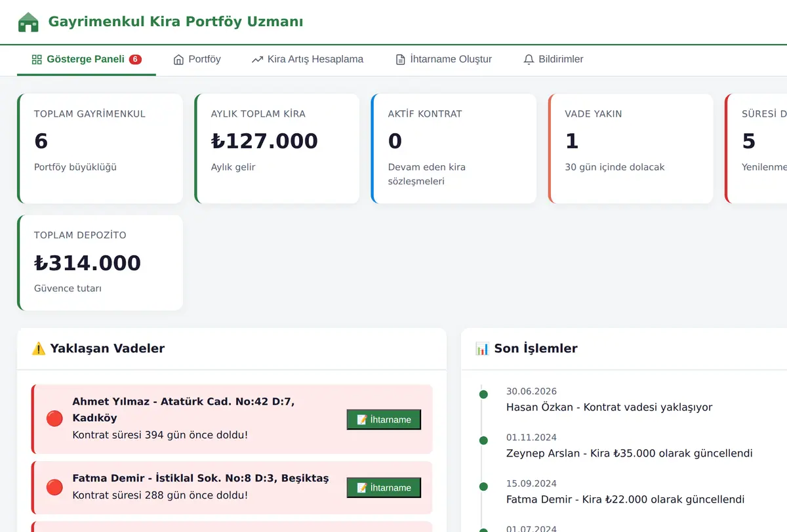The image size is (787, 532).
Task: Click İhtarname button for Fatma Demir
Action: tap(384, 487)
